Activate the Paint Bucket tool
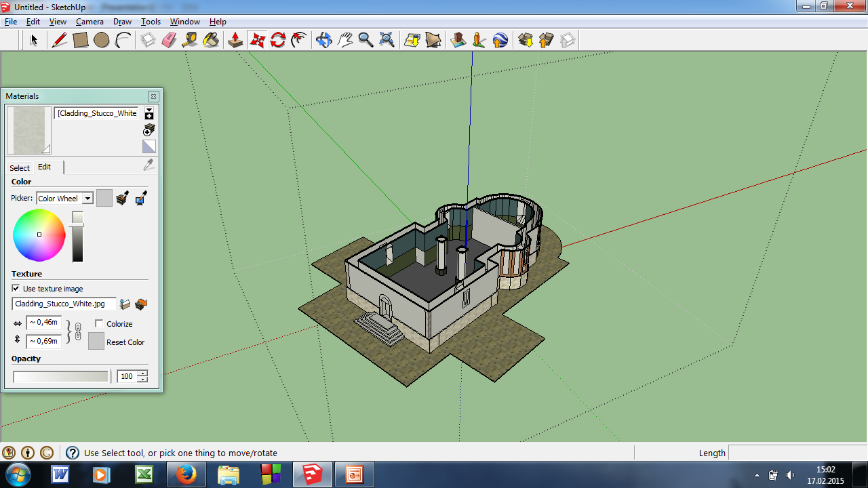This screenshot has height=488, width=868. (211, 40)
